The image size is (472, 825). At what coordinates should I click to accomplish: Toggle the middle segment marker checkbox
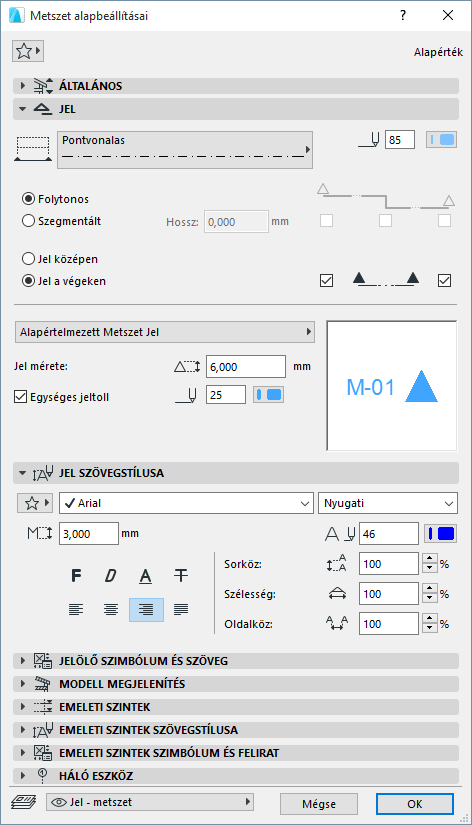click(x=385, y=220)
